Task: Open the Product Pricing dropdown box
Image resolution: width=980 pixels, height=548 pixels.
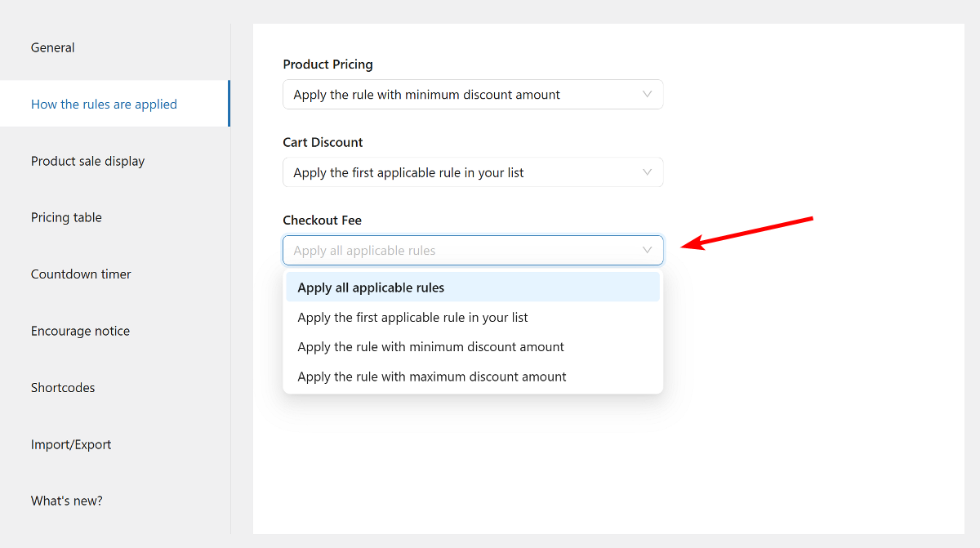Action: click(457, 95)
